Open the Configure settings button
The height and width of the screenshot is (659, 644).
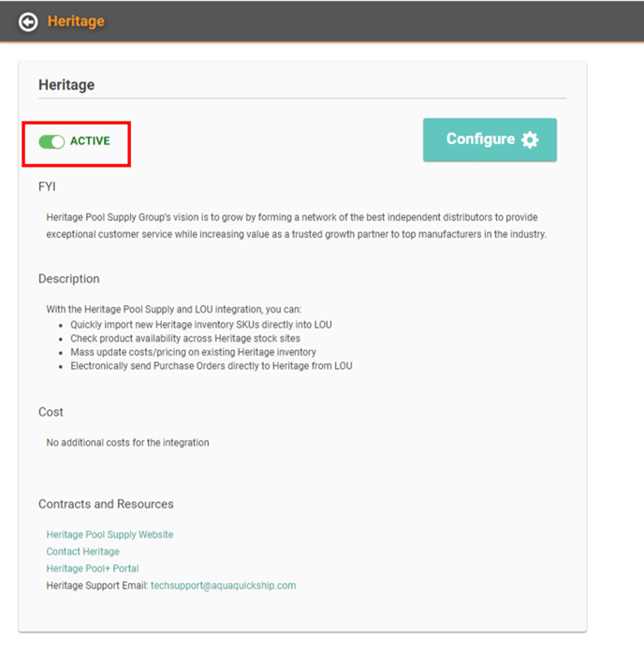click(490, 139)
